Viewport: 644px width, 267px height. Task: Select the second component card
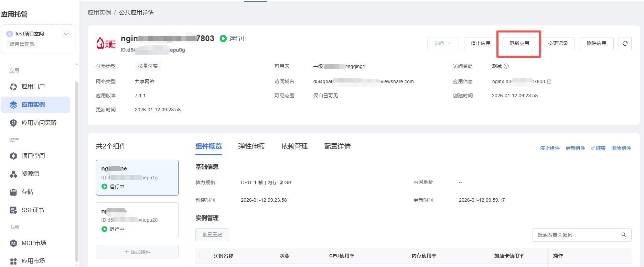(137, 220)
